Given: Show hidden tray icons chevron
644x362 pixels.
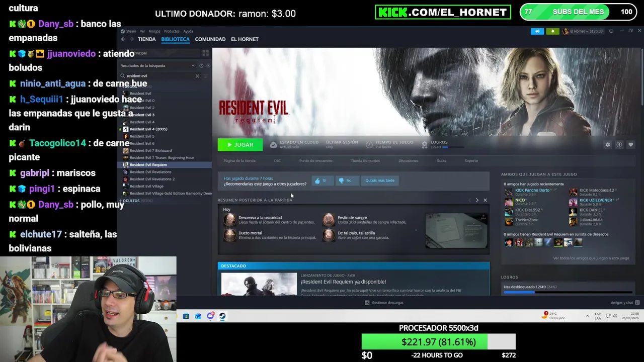Looking at the screenshot, I should (587, 316).
